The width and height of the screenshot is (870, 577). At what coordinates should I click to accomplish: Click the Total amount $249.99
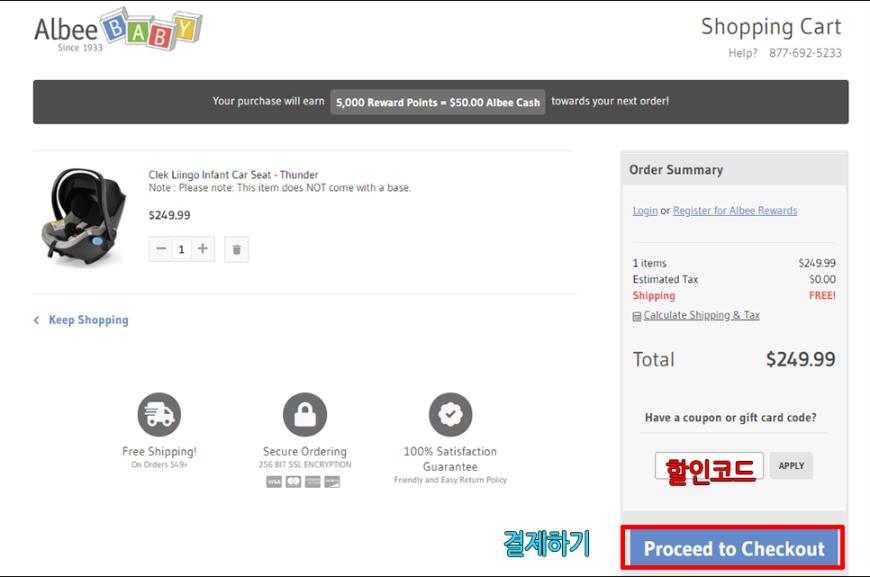801,360
